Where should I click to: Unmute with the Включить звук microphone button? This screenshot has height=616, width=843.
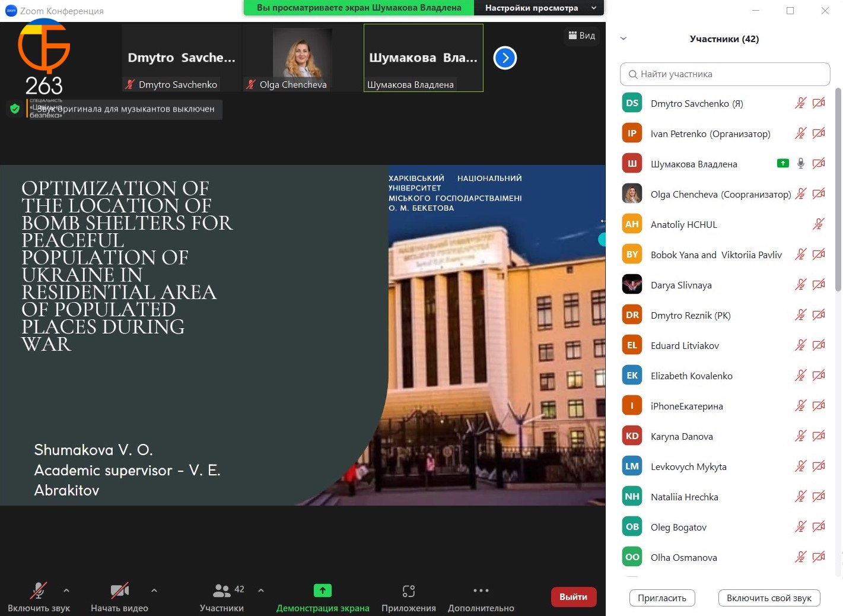point(39,590)
